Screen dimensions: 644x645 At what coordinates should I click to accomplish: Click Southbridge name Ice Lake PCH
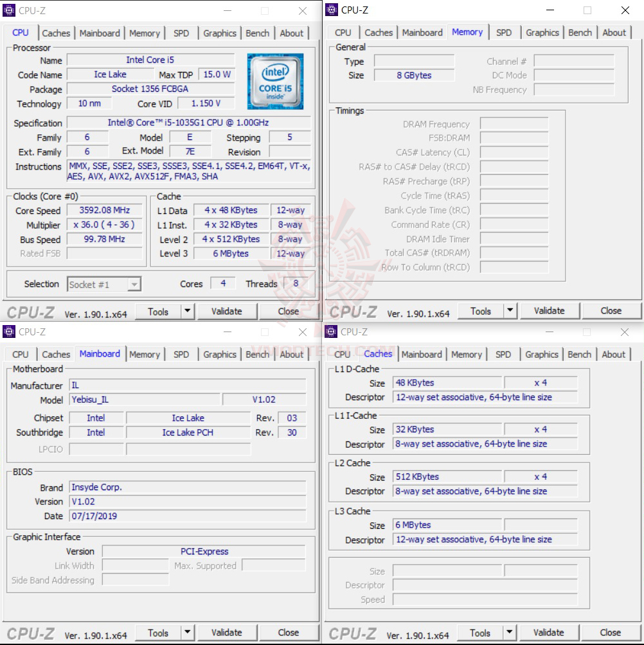pos(188,432)
